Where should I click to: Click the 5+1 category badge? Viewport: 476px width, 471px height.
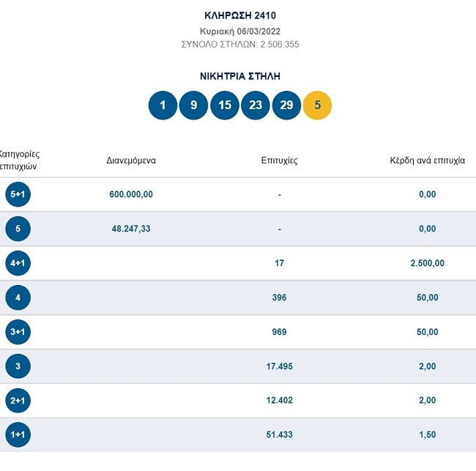click(x=18, y=194)
